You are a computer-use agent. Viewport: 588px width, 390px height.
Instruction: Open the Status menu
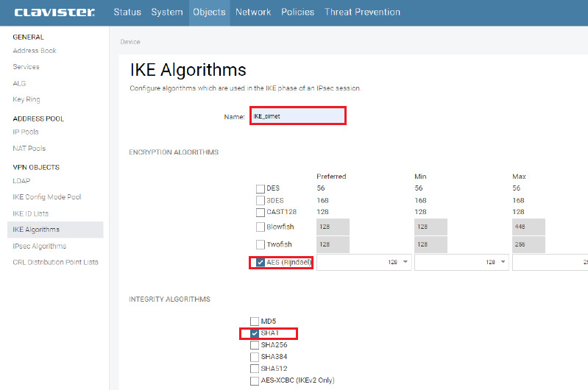127,13
